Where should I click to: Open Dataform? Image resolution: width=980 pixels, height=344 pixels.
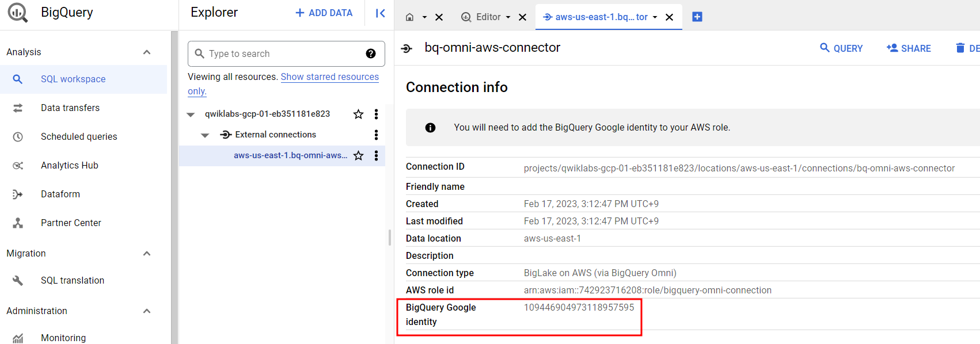pyautogui.click(x=60, y=194)
